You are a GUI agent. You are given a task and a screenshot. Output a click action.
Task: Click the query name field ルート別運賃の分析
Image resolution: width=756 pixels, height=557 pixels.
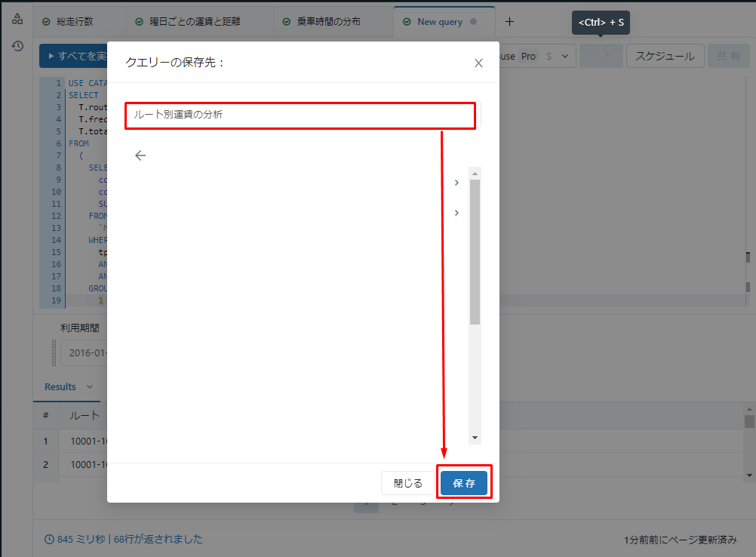pos(303,115)
